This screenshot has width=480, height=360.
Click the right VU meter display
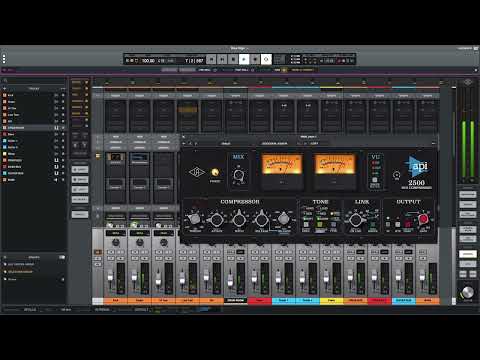[x=335, y=164]
